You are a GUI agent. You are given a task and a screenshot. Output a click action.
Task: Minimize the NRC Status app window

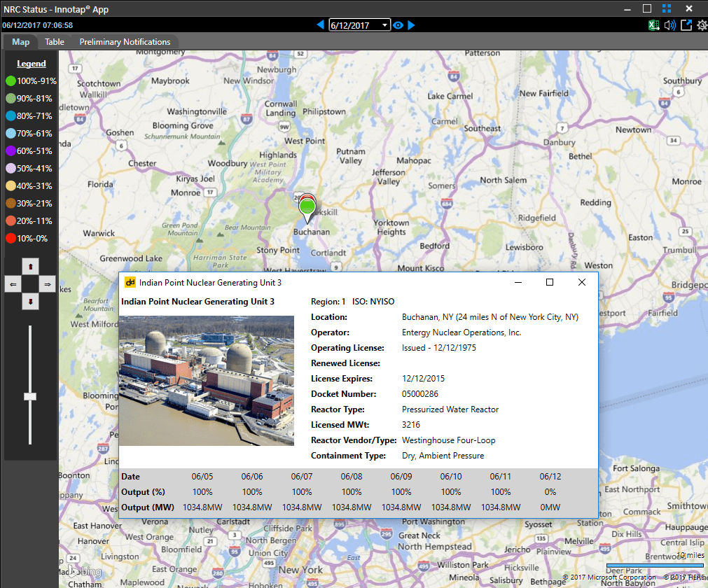point(627,9)
